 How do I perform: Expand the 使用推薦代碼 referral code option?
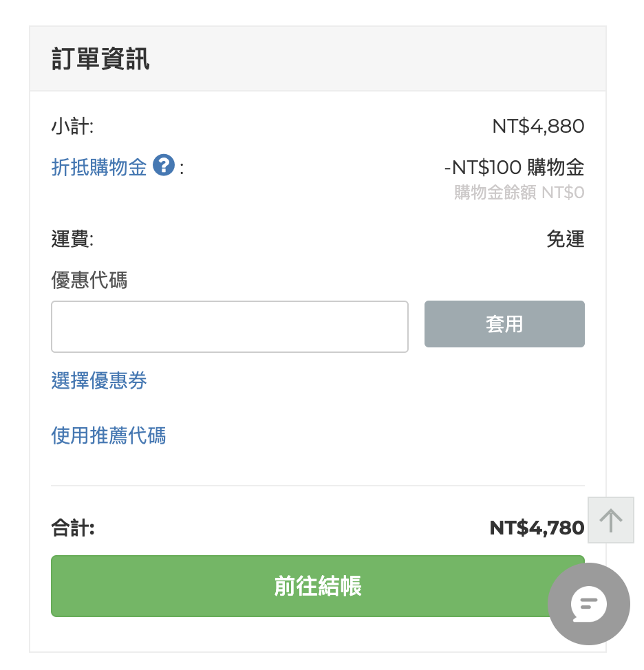click(108, 435)
